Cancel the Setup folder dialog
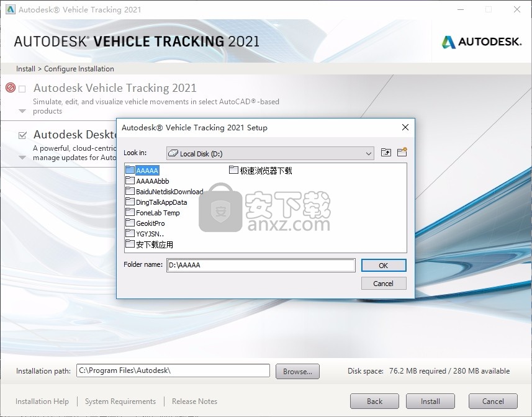This screenshot has height=417, width=532. point(384,284)
